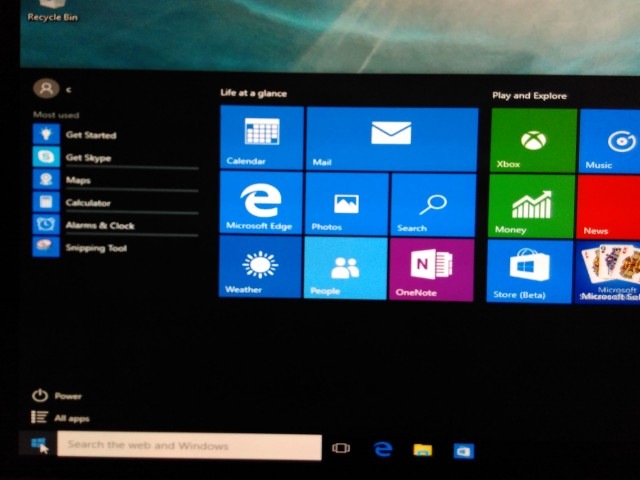The image size is (640, 480).
Task: Select the Recycle Bin desktop icon
Action: tap(52, 11)
